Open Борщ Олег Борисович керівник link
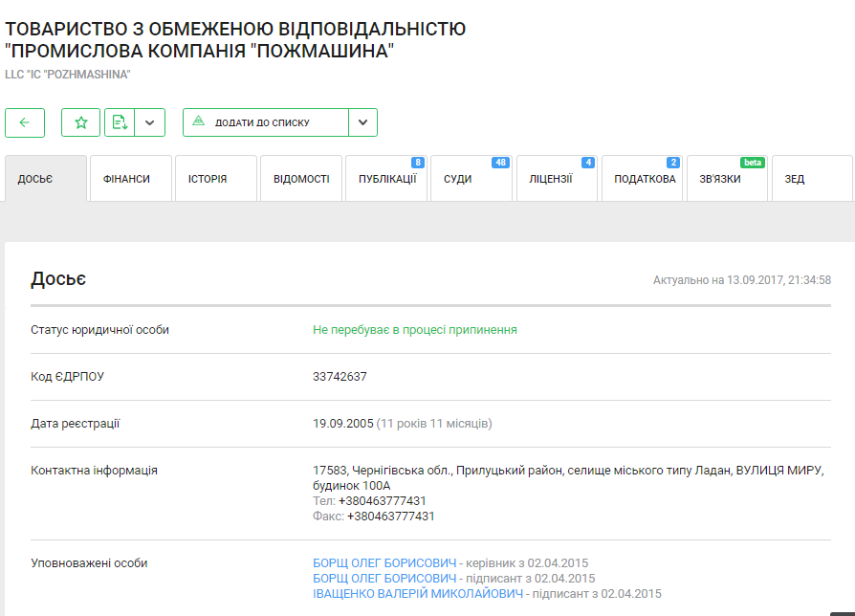This screenshot has width=855, height=616. [384, 563]
